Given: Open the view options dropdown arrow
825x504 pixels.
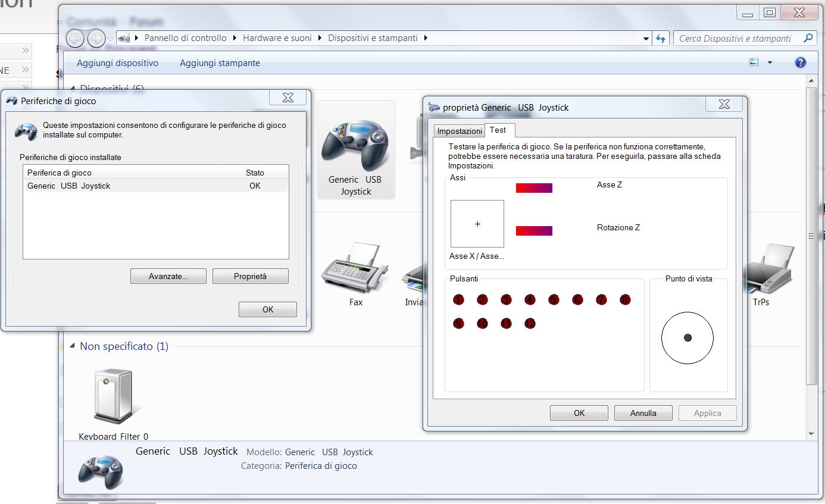Looking at the screenshot, I should click(x=770, y=62).
